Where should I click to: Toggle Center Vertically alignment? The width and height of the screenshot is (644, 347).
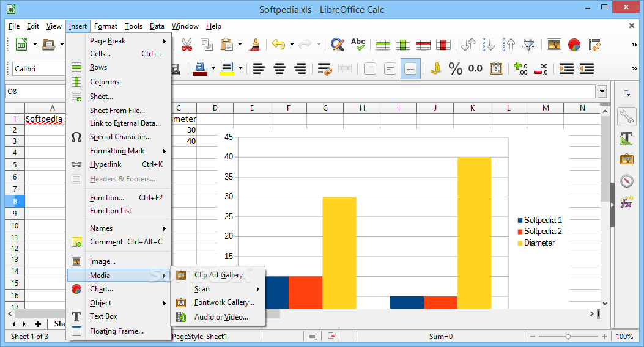tap(390, 68)
